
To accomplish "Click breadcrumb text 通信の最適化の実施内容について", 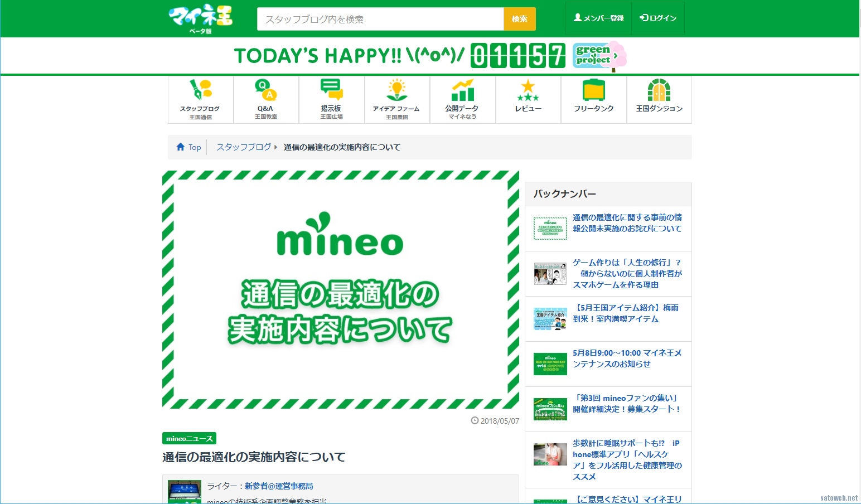I will click(342, 147).
